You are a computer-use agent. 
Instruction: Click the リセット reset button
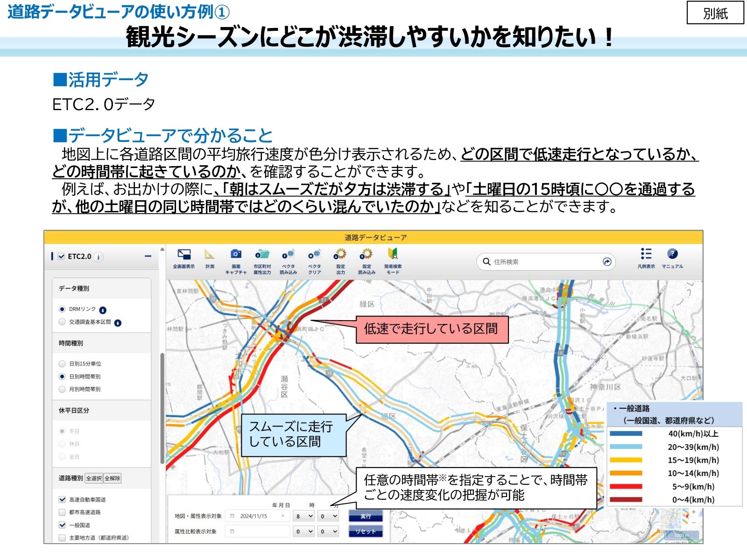[x=366, y=531]
